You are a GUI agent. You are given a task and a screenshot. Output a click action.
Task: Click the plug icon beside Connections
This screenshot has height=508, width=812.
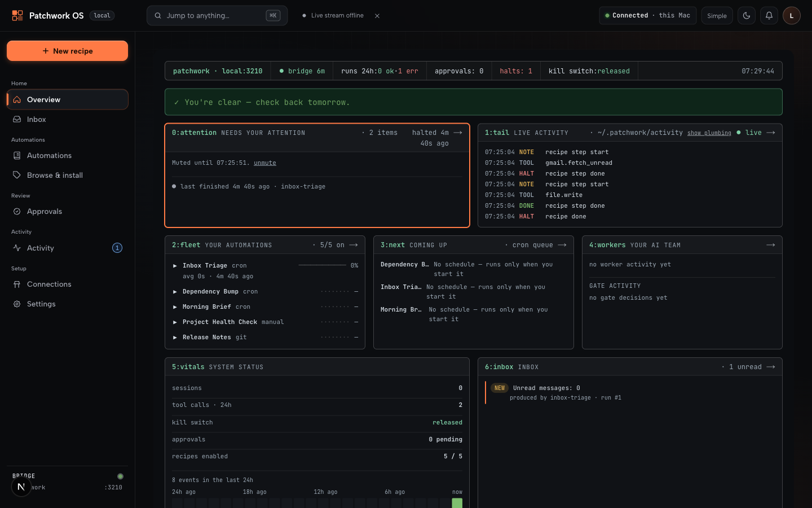(17, 284)
